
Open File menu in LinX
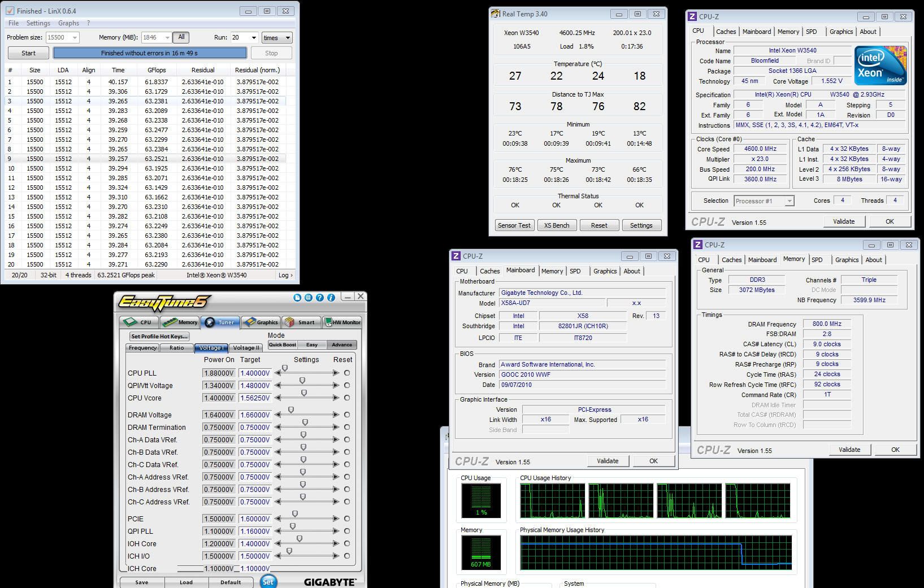(14, 23)
